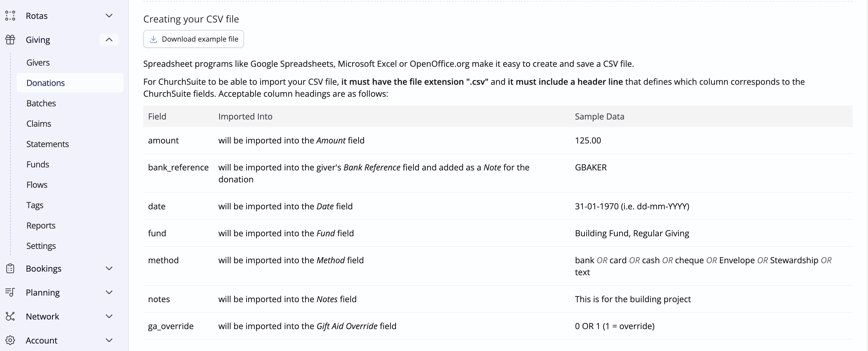The height and width of the screenshot is (351, 868).
Task: Click the Bookings clipboard icon
Action: pos(10,268)
